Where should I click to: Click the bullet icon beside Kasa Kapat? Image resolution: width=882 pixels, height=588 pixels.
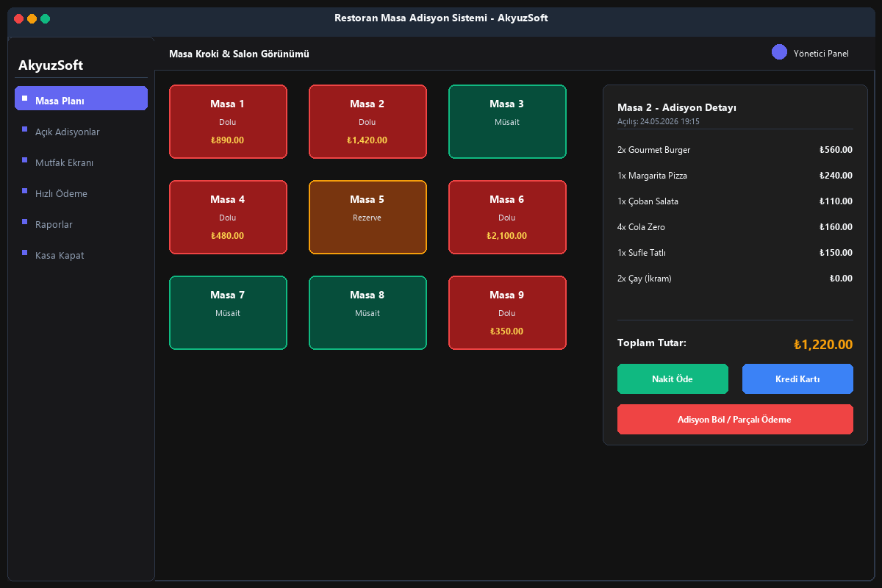[x=24, y=252]
